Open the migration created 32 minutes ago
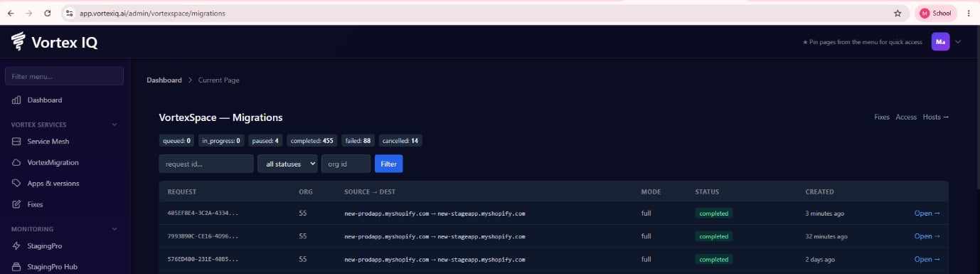Image resolution: width=980 pixels, height=274 pixels. pyautogui.click(x=927, y=236)
